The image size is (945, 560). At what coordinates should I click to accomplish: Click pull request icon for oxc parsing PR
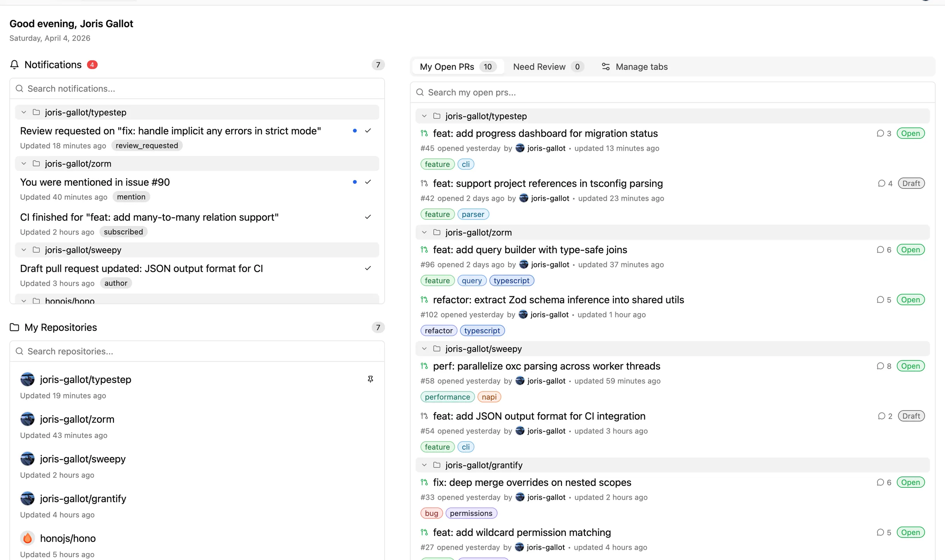coord(424,366)
